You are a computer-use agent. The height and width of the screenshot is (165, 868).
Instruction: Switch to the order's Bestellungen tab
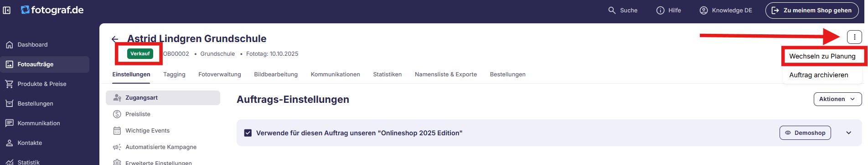507,75
